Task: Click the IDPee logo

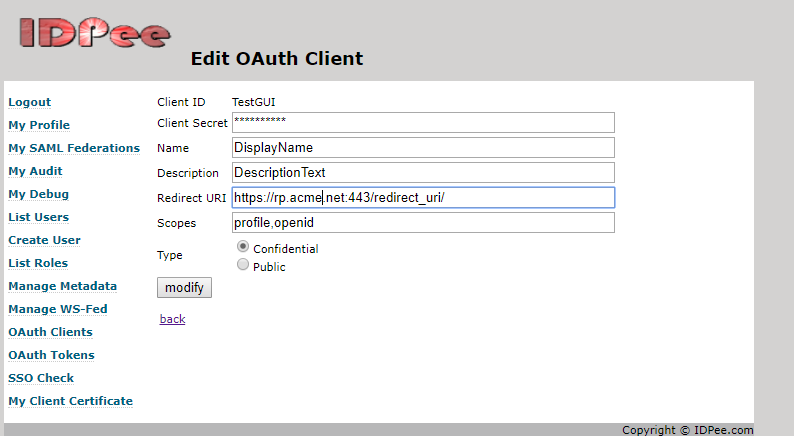Action: [x=95, y=33]
